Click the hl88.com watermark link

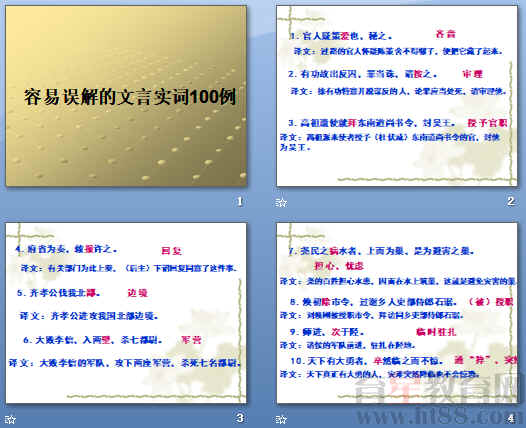pos(436,415)
